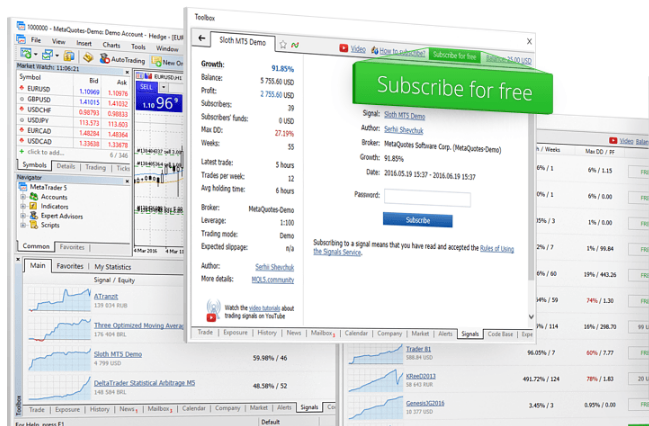Click the MetaTrader 5 root icon in Navigator
649x426 pixels.
click(x=23, y=187)
